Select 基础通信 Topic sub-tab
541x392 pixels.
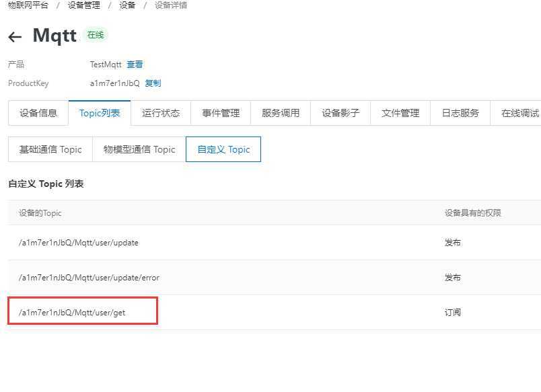click(50, 149)
